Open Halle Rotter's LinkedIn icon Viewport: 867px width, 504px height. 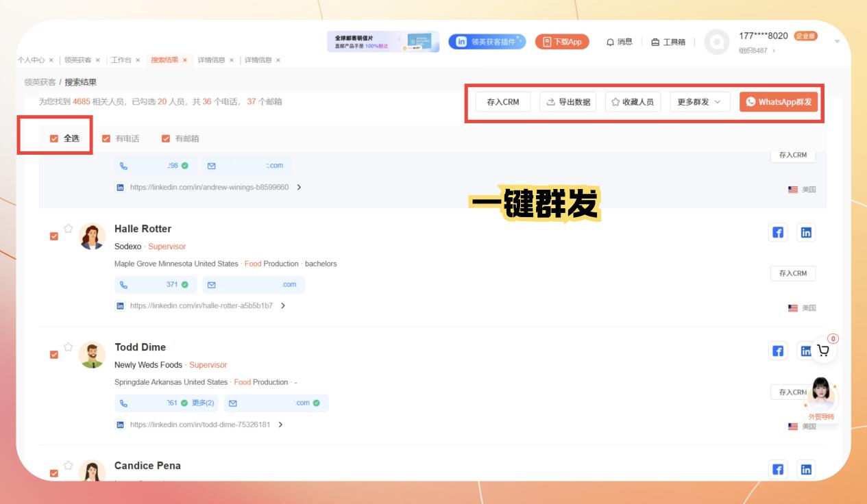coord(806,233)
